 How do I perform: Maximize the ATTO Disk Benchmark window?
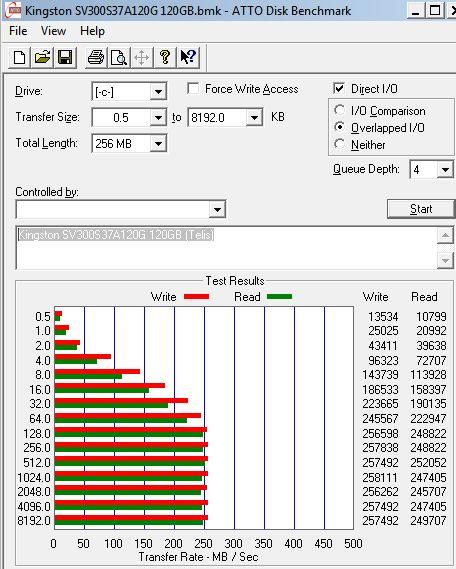(x=435, y=11)
